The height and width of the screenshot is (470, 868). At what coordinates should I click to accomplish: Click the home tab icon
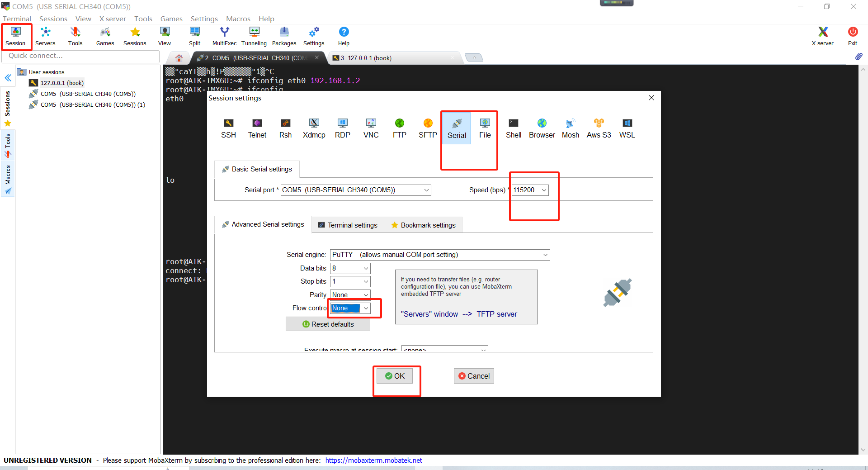click(x=179, y=58)
